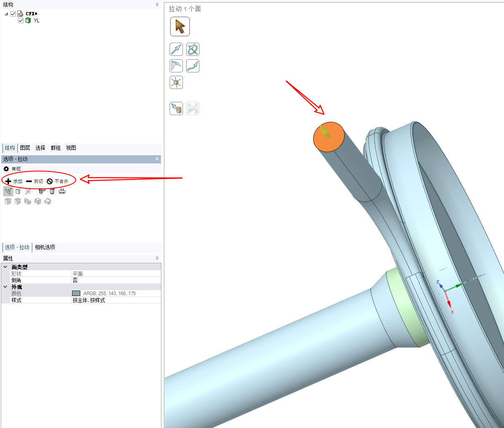Click the 添加 (Add) button
This screenshot has width=504, height=428.
(14, 181)
